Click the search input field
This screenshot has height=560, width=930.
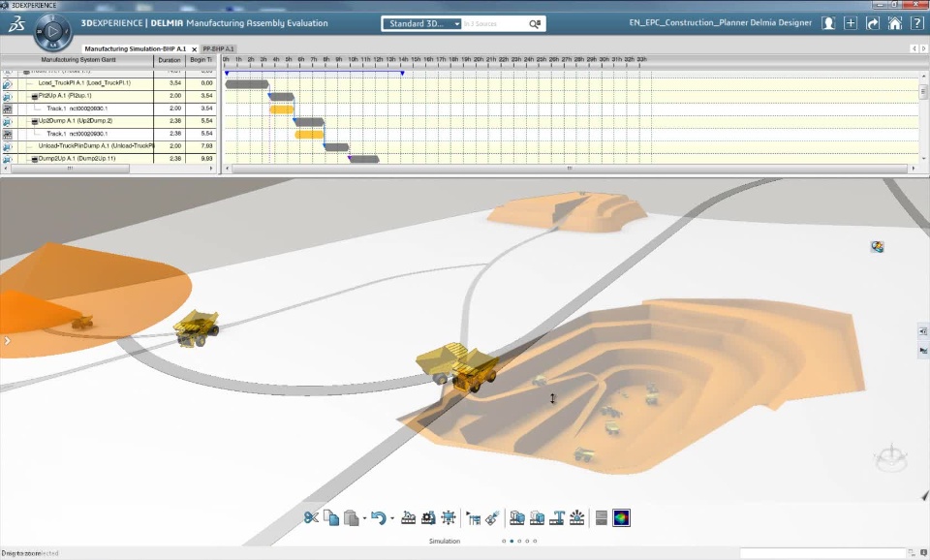(x=493, y=23)
